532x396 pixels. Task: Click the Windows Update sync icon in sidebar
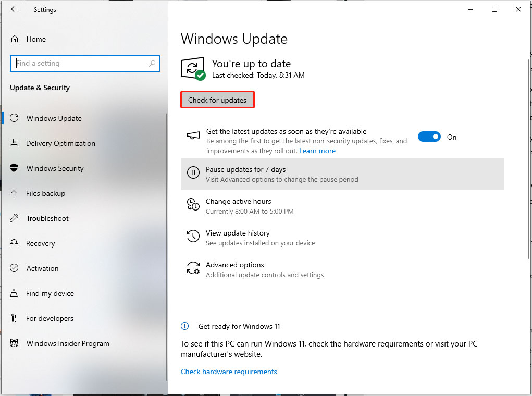[x=14, y=118]
